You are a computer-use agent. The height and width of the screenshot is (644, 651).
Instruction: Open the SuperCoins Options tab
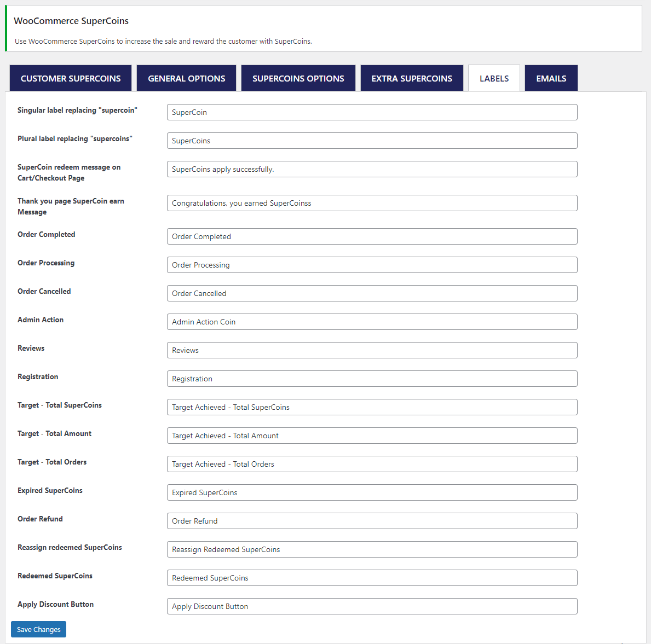pos(298,78)
